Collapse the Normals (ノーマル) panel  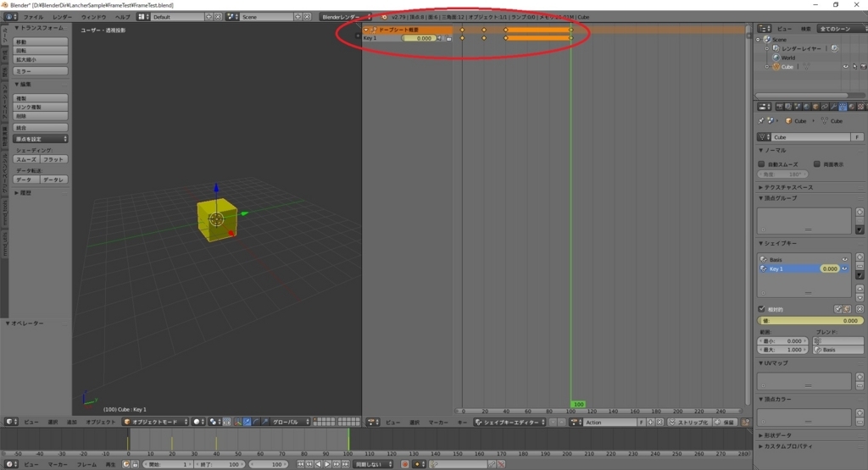tap(773, 151)
